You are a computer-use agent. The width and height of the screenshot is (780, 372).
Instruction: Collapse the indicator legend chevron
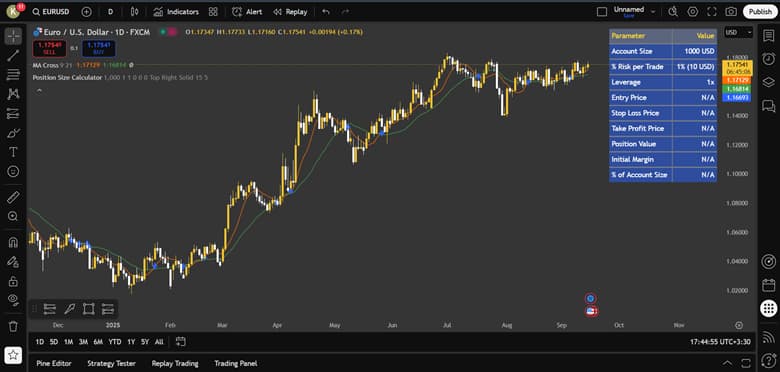pyautogui.click(x=39, y=90)
